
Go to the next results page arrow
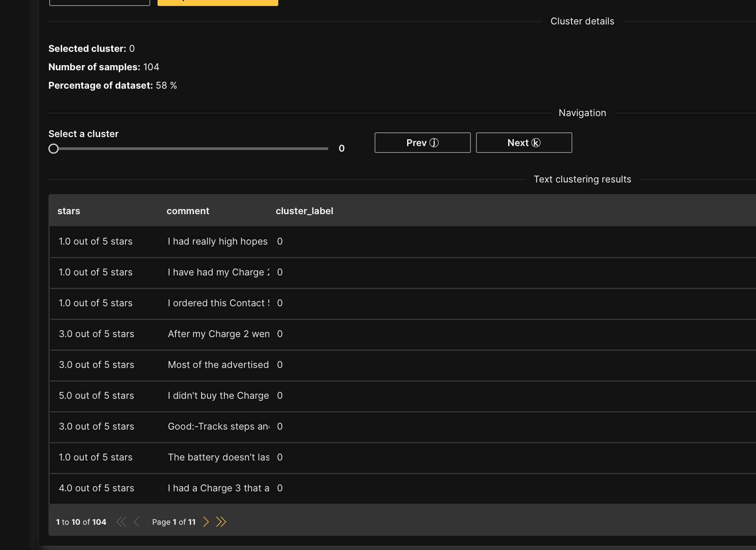(206, 522)
